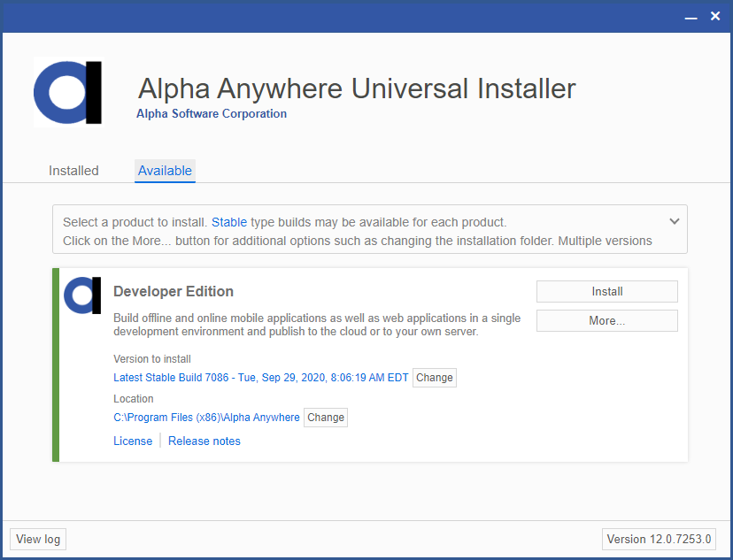The height and width of the screenshot is (560, 733).
Task: Click the Developer Edition description text
Action: coord(317,325)
